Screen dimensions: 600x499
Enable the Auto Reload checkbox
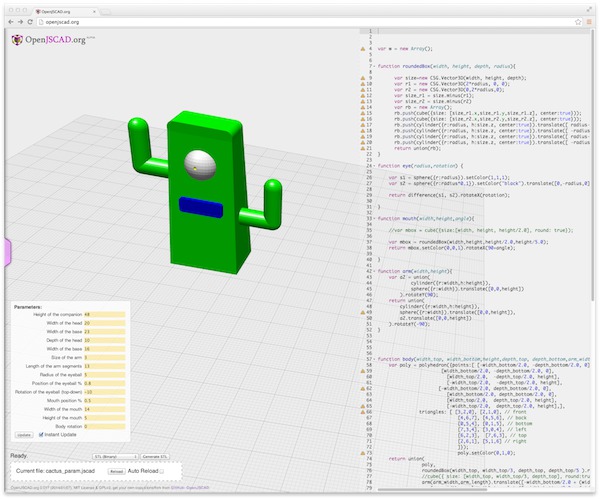[161, 471]
